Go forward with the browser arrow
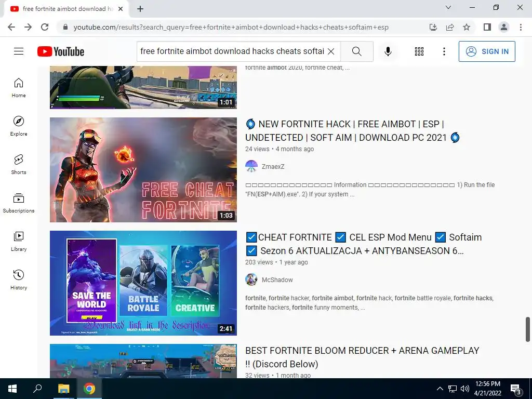This screenshot has height=399, width=532. point(28,27)
